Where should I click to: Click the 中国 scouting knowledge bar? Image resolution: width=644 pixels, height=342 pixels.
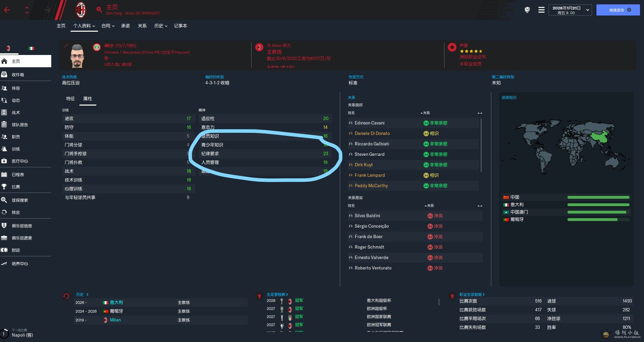pyautogui.click(x=598, y=197)
